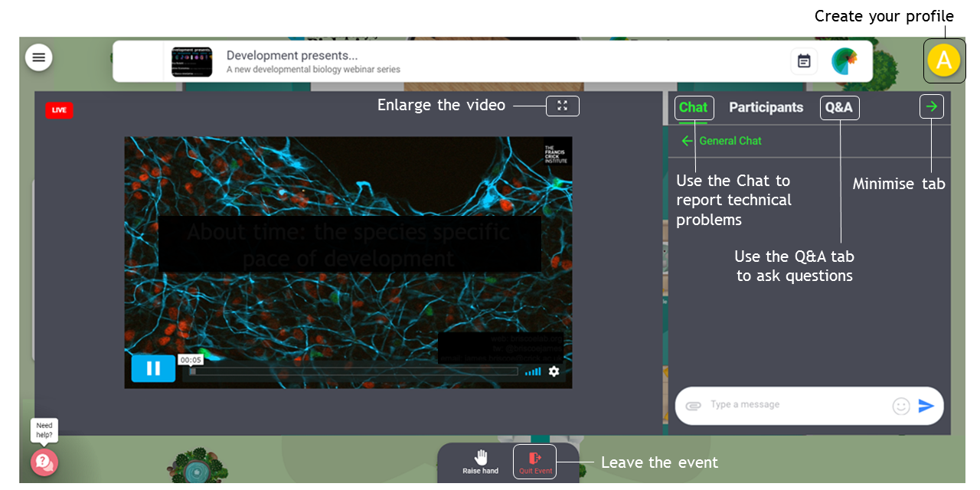This screenshot has width=980, height=490.
Task: Minimise the chat panel with green arrow
Action: coord(931,107)
